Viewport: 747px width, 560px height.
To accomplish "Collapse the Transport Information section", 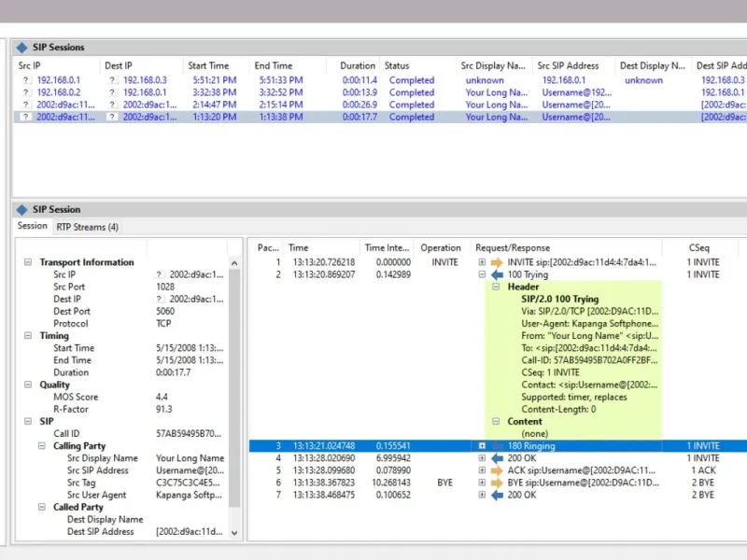I will click(28, 262).
